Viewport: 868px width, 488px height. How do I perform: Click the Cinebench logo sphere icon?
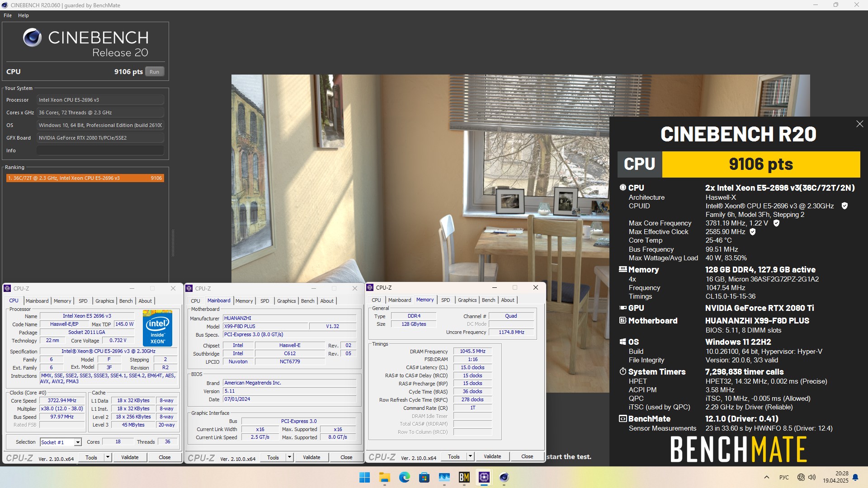point(33,38)
